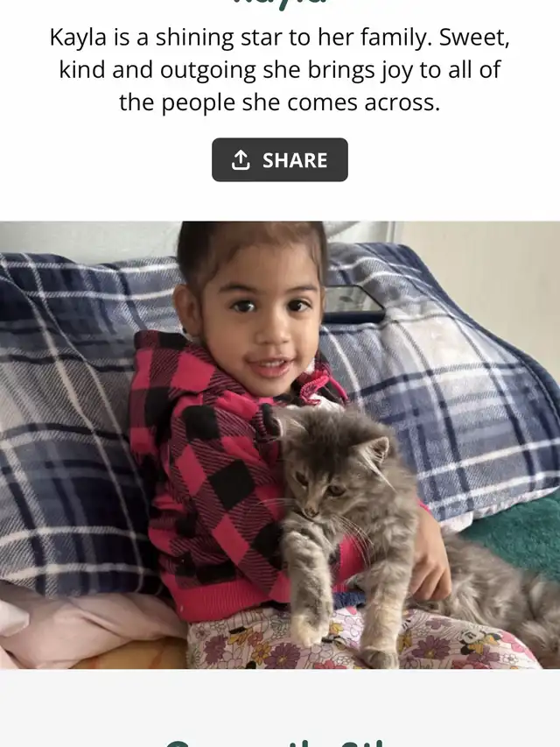Click the word SHARE text label

pos(295,160)
